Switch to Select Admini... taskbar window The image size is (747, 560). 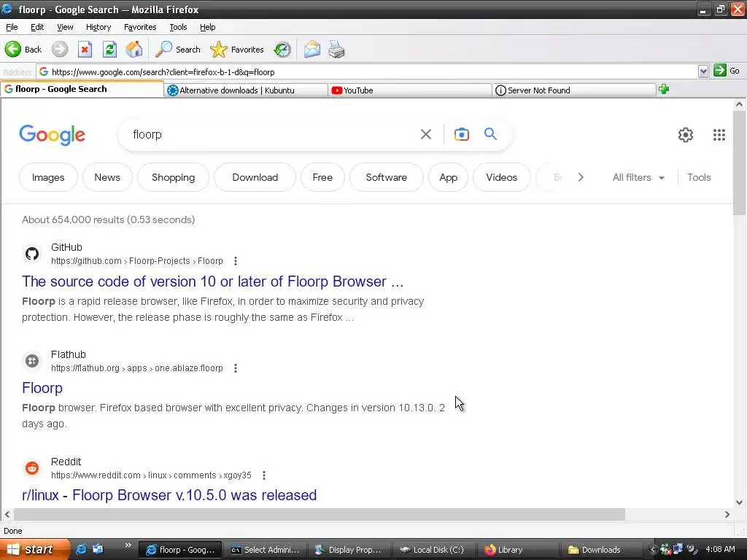[x=265, y=550]
